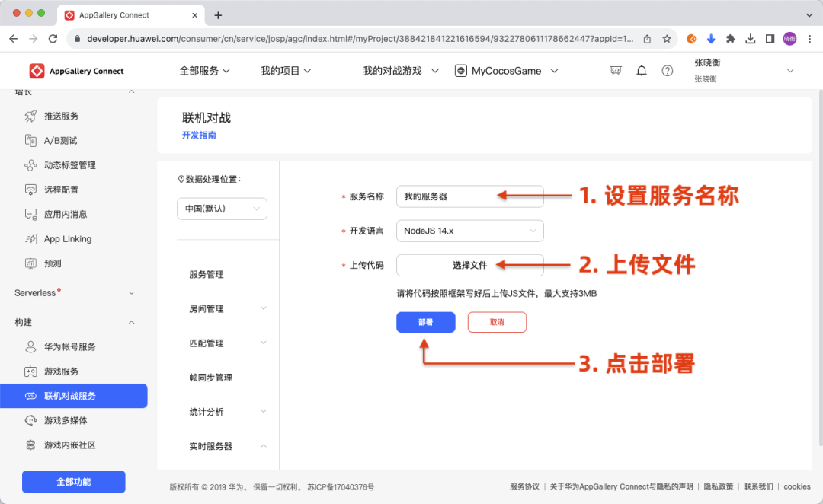Open the 服务协议 footer link

point(524,486)
